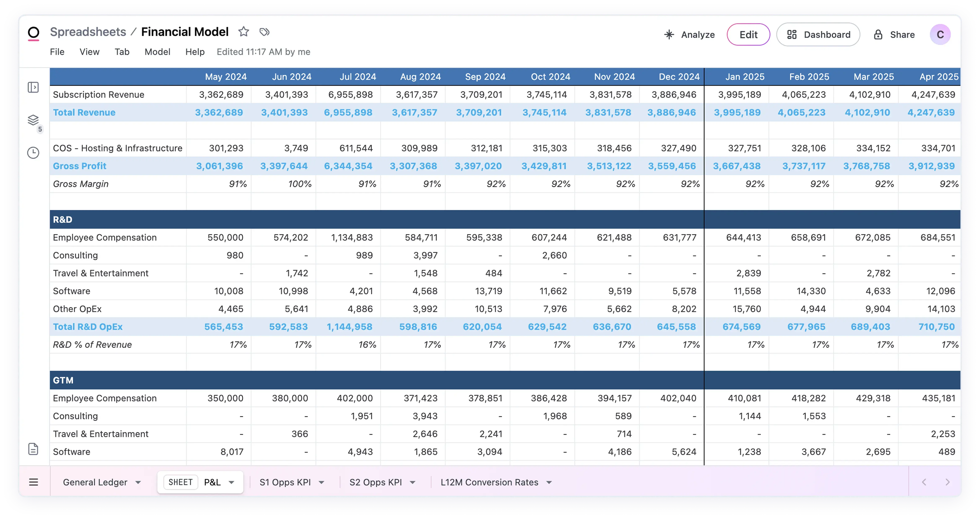The width and height of the screenshot is (980, 519).
Task: Open the user avatar C
Action: click(x=940, y=35)
